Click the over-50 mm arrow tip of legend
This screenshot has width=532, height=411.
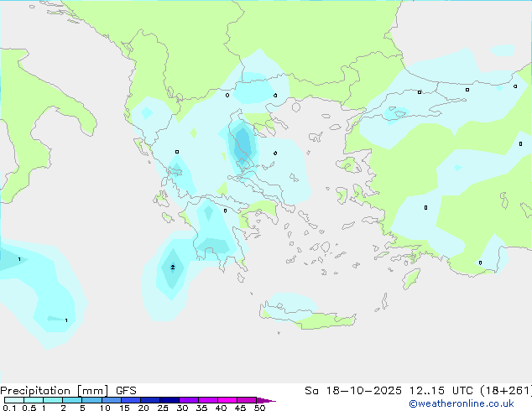(266, 400)
